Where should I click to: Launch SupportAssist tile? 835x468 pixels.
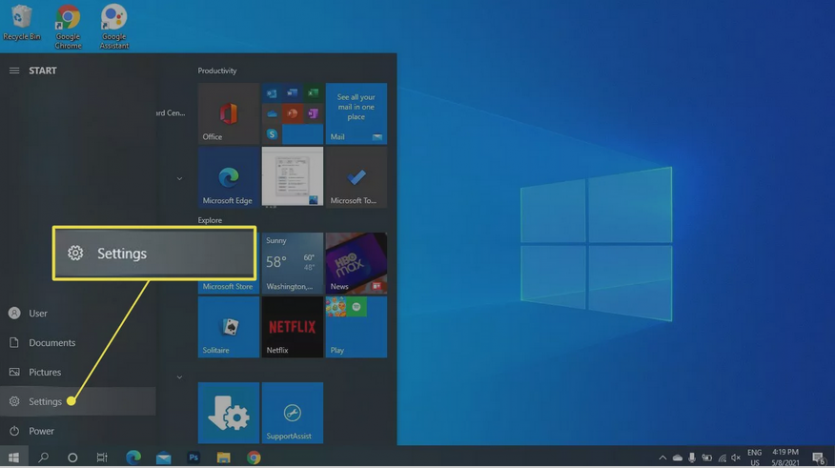pos(292,412)
